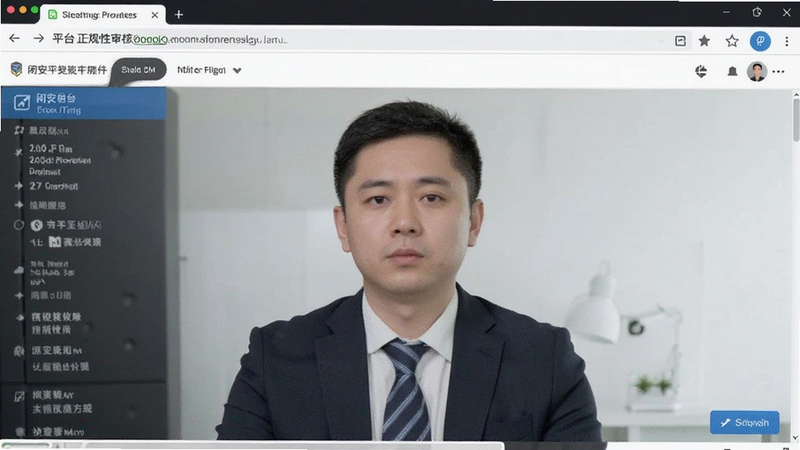The width and height of the screenshot is (800, 450).
Task: Click the cloud icon in sidebar
Action: [x=19, y=270]
